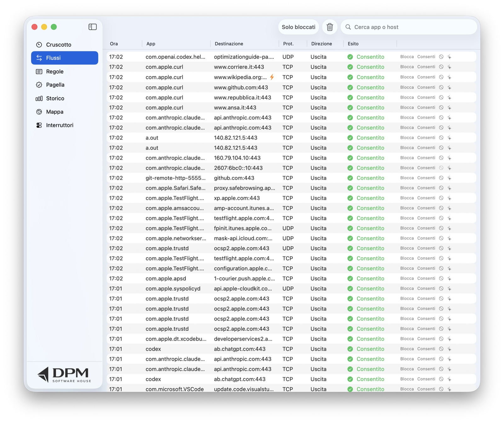Image resolution: width=504 pixels, height=423 pixels.
Task: Select the com.apple.networkser... app cell
Action: [x=176, y=239]
